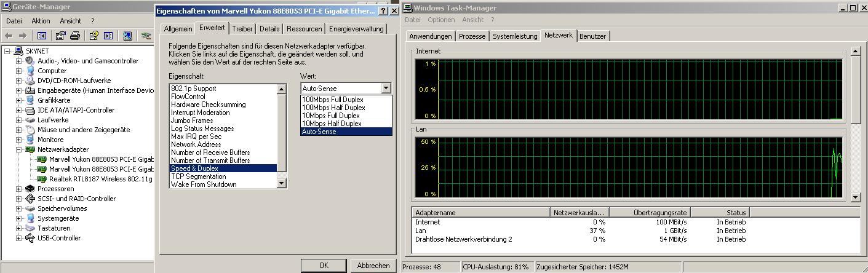
Task: Collapse the Netzwerkadapter tree node
Action: (19, 149)
